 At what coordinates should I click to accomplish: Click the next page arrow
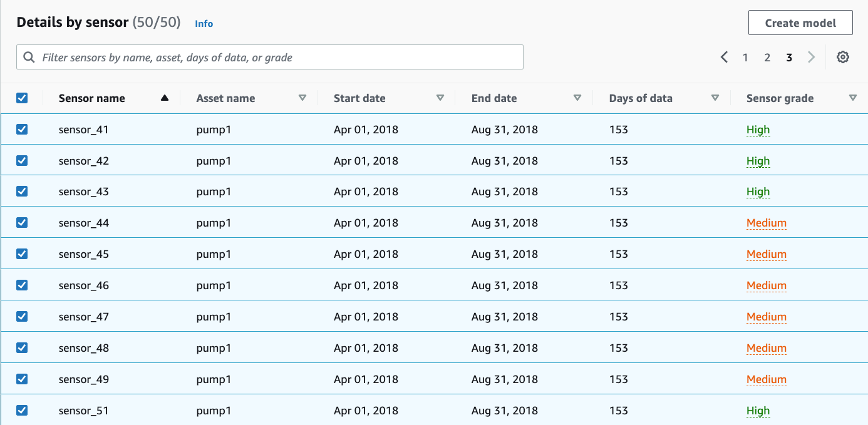pos(812,57)
